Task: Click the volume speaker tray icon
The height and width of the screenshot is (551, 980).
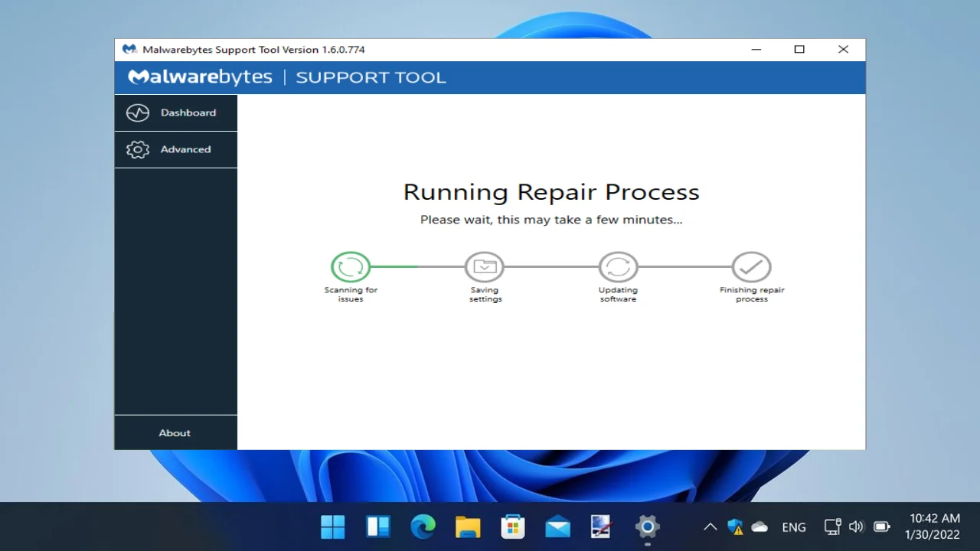Action: (x=856, y=527)
